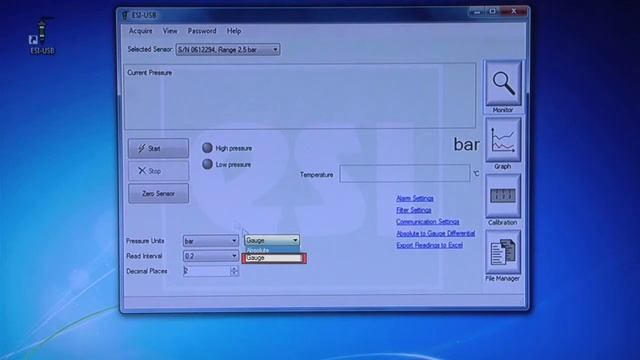Open Filter Settings link
The height and width of the screenshot is (360, 640).
[413, 210]
